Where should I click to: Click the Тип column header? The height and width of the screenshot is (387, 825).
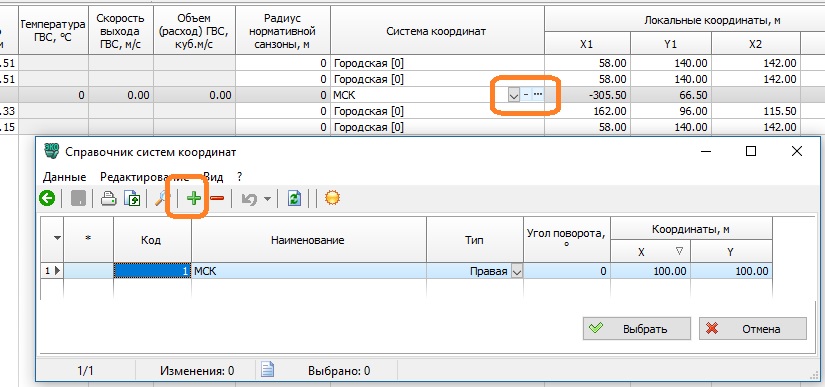coord(475,240)
